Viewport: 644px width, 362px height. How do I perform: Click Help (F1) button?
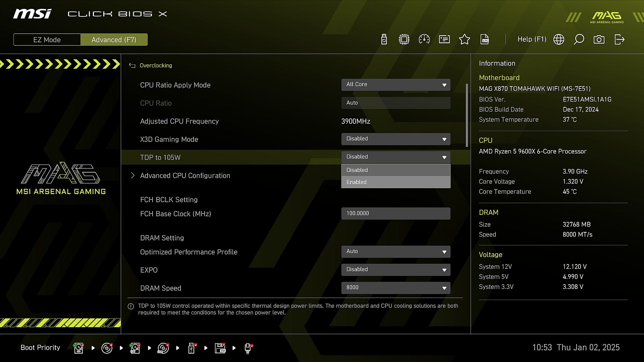[532, 40]
